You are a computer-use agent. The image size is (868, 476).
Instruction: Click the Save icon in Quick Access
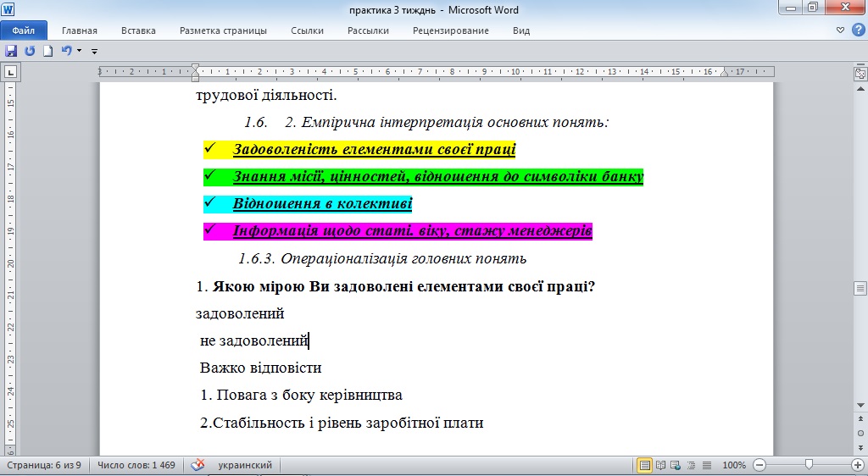pyautogui.click(x=11, y=51)
